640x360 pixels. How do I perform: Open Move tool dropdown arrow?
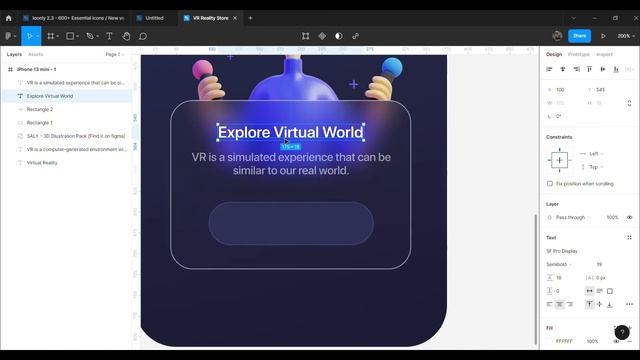pyautogui.click(x=38, y=36)
